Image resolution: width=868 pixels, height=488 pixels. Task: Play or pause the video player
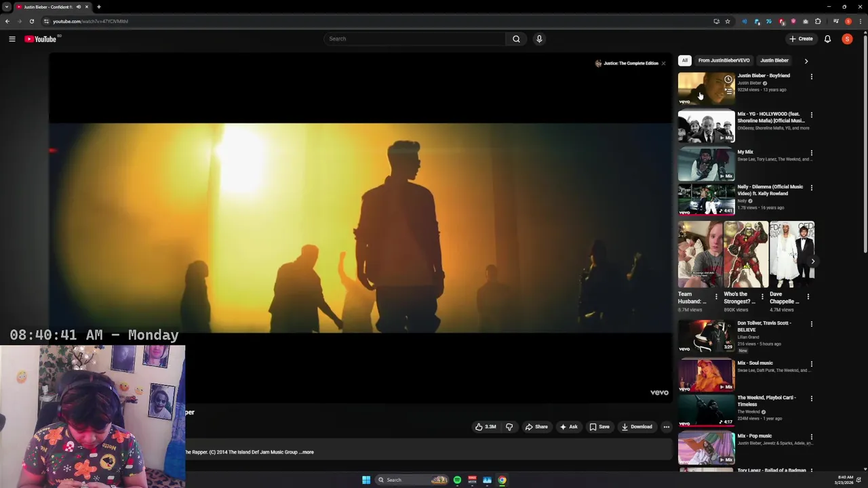click(x=360, y=228)
